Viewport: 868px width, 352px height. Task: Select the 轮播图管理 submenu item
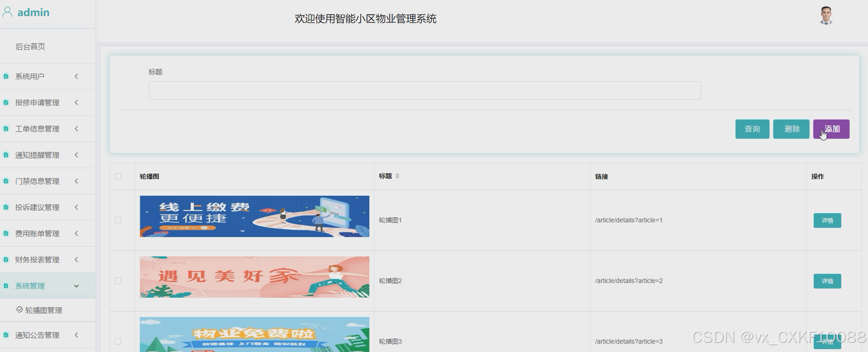click(x=44, y=310)
